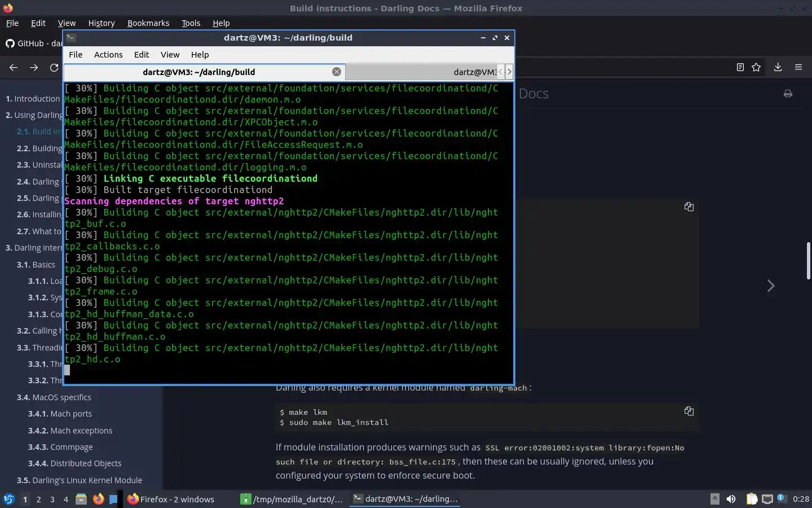
Task: Click the terminal cursor block
Action: [67, 370]
